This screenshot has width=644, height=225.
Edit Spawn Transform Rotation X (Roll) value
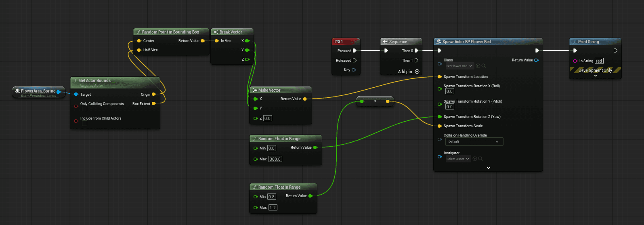[449, 91]
